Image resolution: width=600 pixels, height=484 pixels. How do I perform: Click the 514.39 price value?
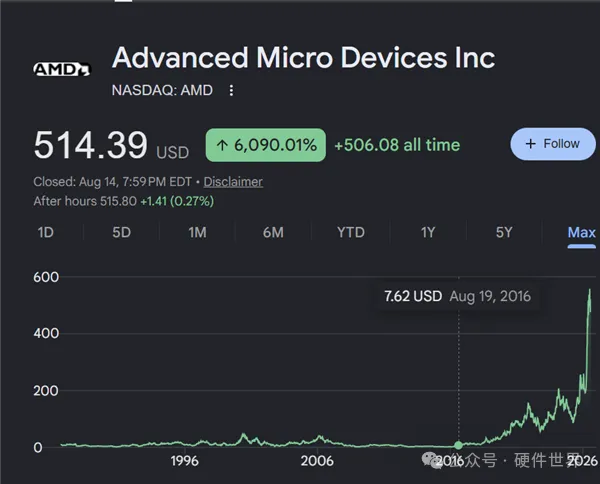(x=90, y=145)
